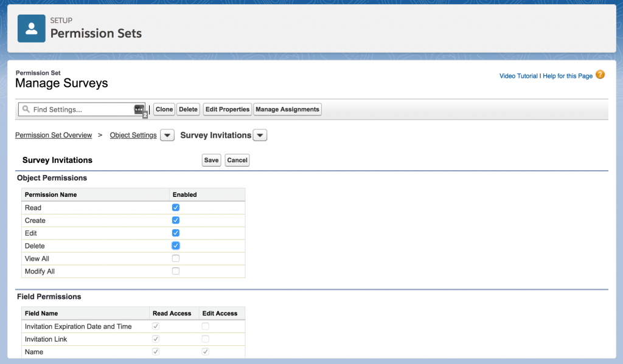
Task: Open the Survey Invitations breadcrumb dropdown
Action: pos(260,135)
